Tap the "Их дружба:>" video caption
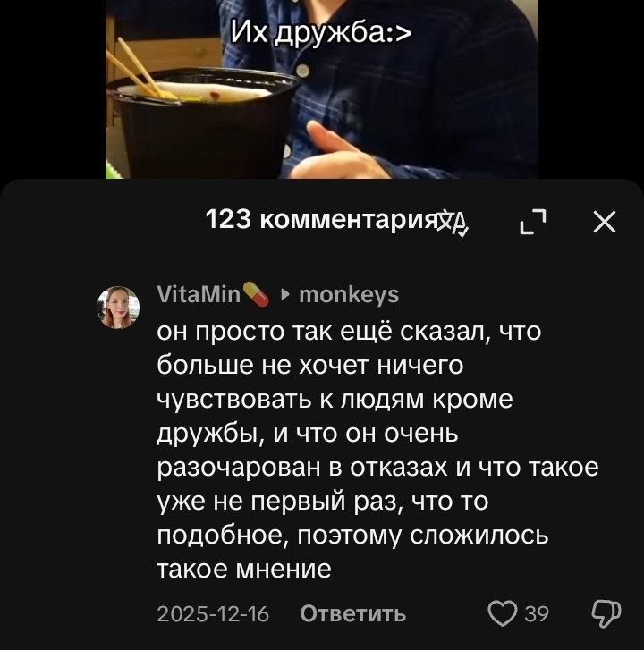The width and height of the screenshot is (644, 650). (x=321, y=32)
